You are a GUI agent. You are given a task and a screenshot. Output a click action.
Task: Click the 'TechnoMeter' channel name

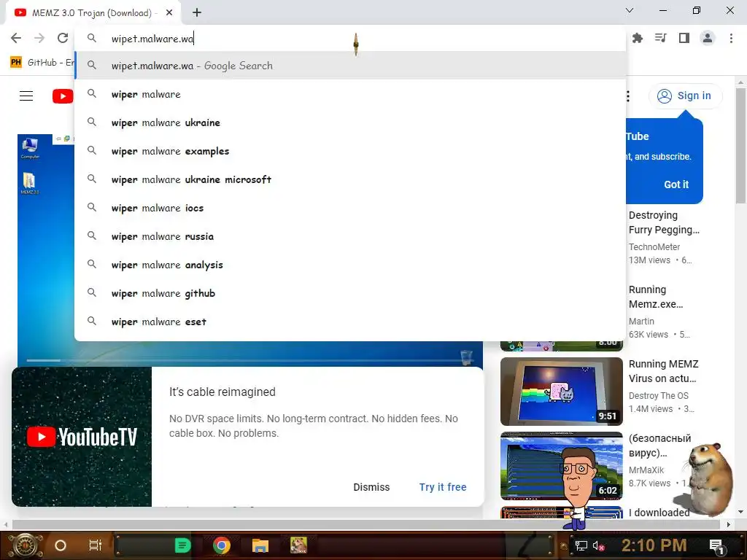click(x=654, y=246)
